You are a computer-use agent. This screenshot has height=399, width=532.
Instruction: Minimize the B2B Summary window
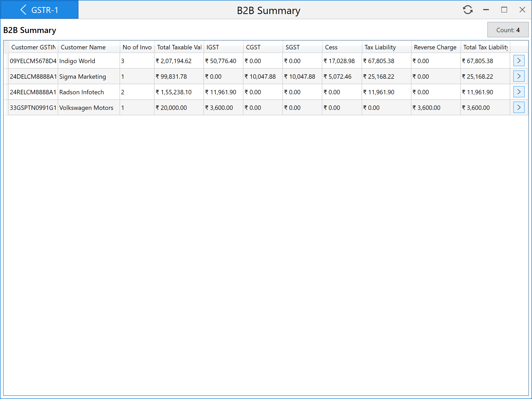pyautogui.click(x=486, y=10)
